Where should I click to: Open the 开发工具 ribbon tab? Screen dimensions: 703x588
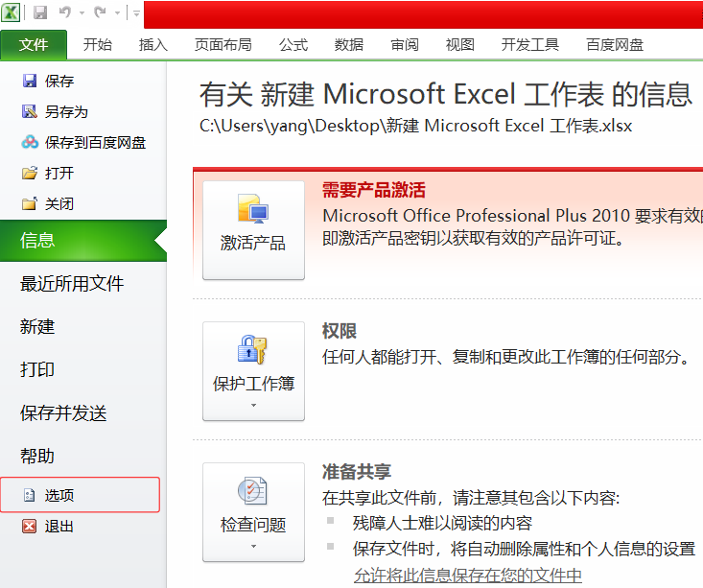[x=530, y=44]
